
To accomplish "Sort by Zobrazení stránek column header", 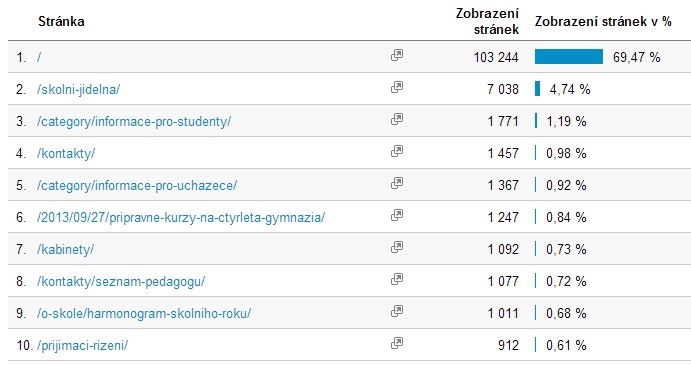I will (x=487, y=21).
